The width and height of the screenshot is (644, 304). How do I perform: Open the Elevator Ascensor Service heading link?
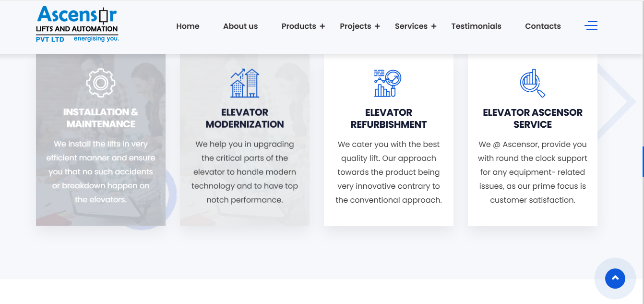coord(533,118)
